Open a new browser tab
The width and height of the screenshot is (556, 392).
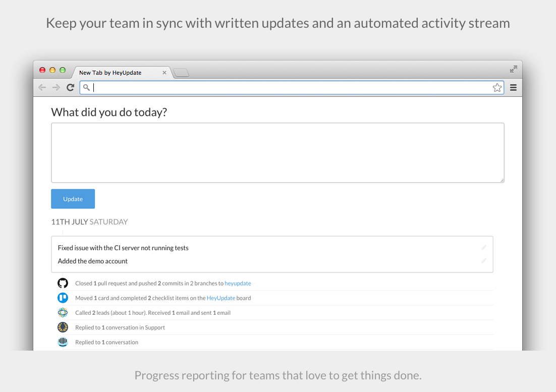(x=181, y=73)
